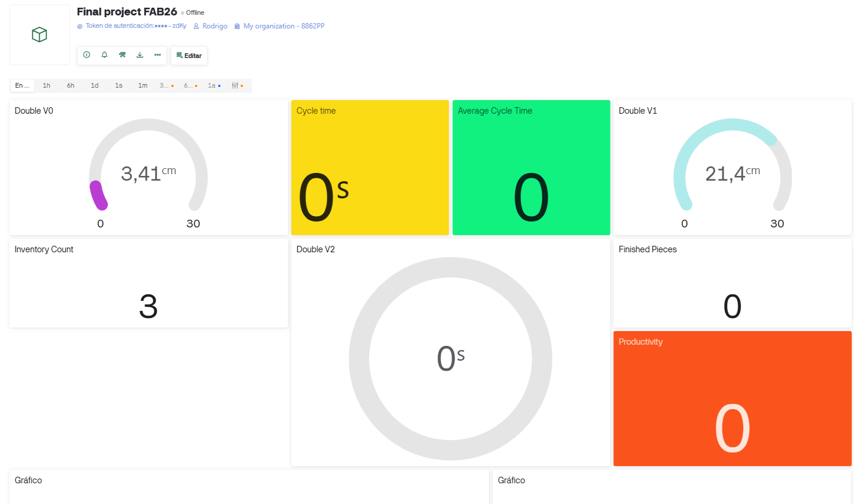Click the fingerprint authentication token icon

[80, 26]
